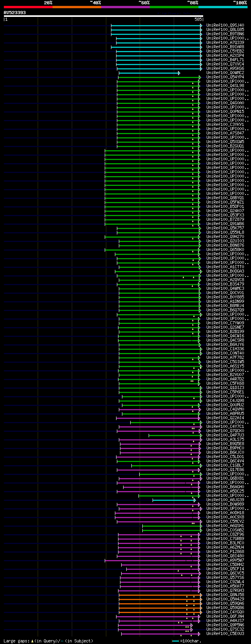Select the AV523393 query name label
This screenshot has height=644, width=251.
pos(15,13)
